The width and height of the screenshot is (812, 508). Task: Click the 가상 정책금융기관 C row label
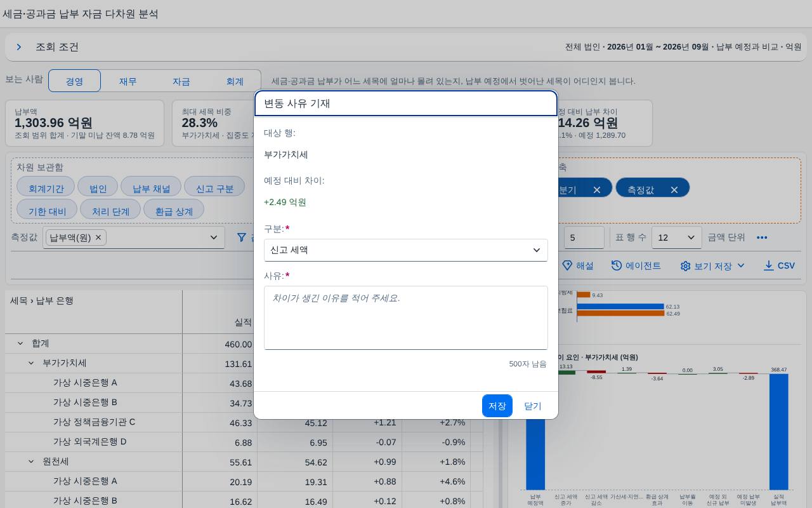[94, 422]
